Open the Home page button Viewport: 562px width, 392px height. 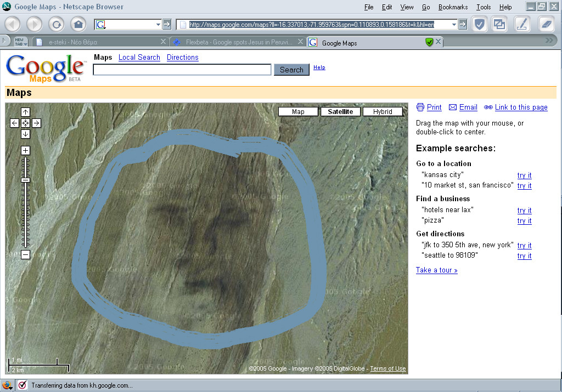point(78,24)
